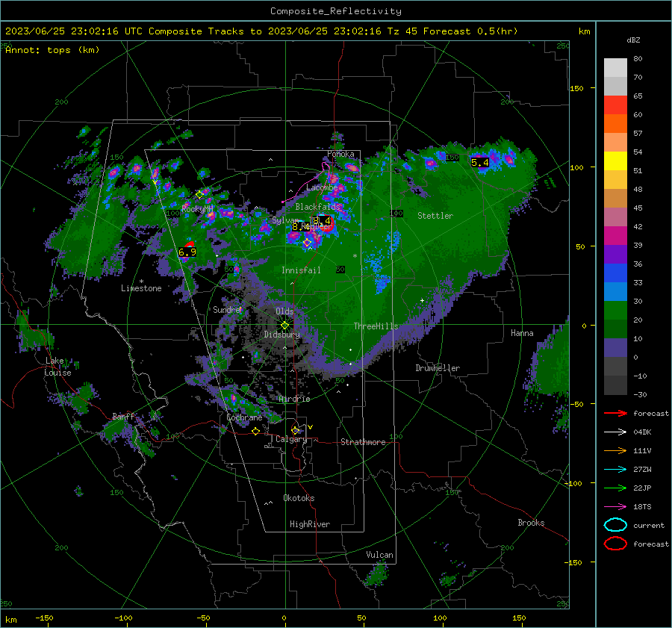Click the orange 111V arrow in the legend

click(615, 450)
